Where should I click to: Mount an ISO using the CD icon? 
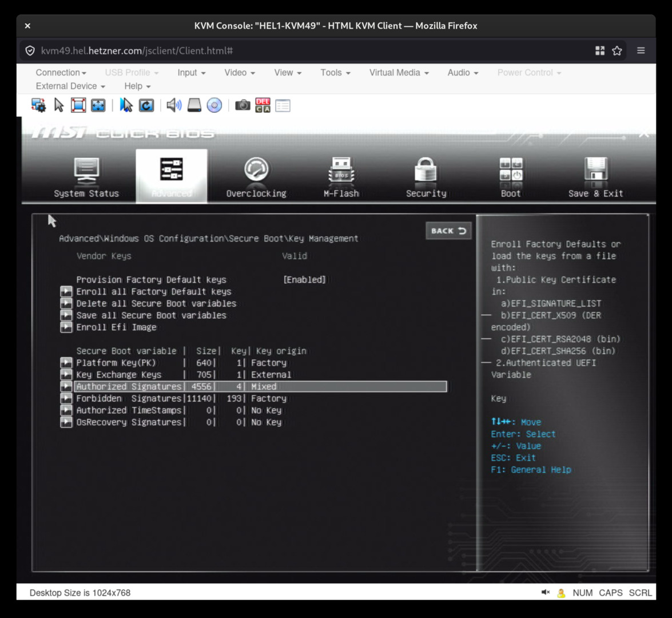coord(214,105)
